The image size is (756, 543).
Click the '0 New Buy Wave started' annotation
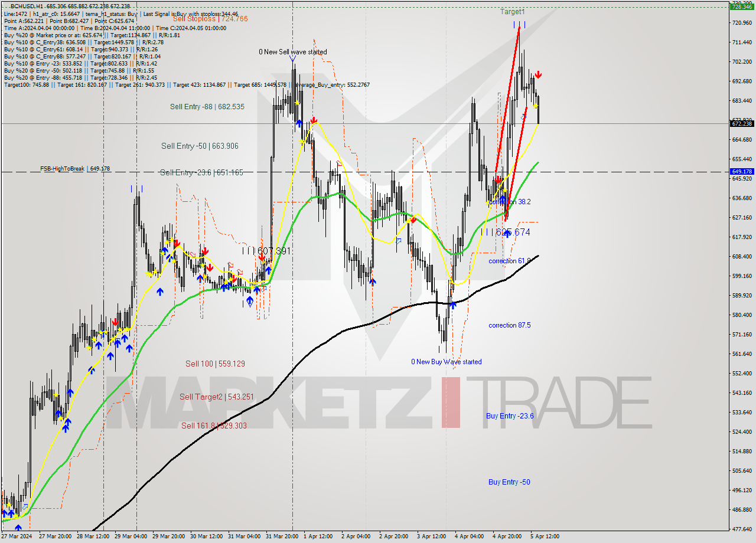447,362
